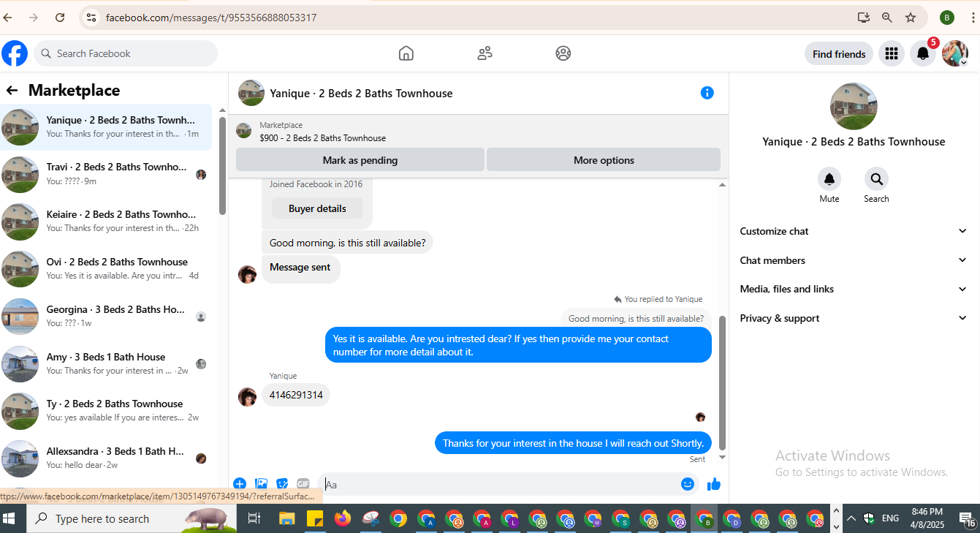
Task: Expand Privacy & support section
Action: 854,318
